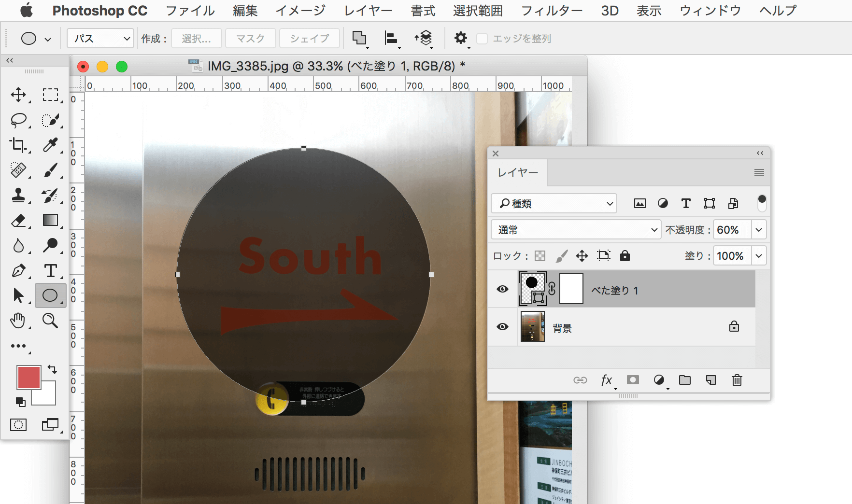This screenshot has height=504, width=852.
Task: Select the Crop tool
Action: click(x=18, y=145)
